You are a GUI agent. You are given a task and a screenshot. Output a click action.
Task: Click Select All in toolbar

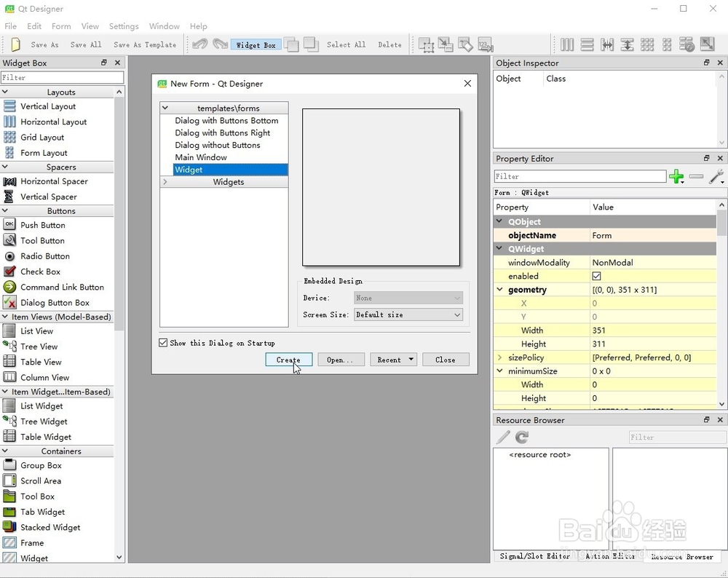347,44
